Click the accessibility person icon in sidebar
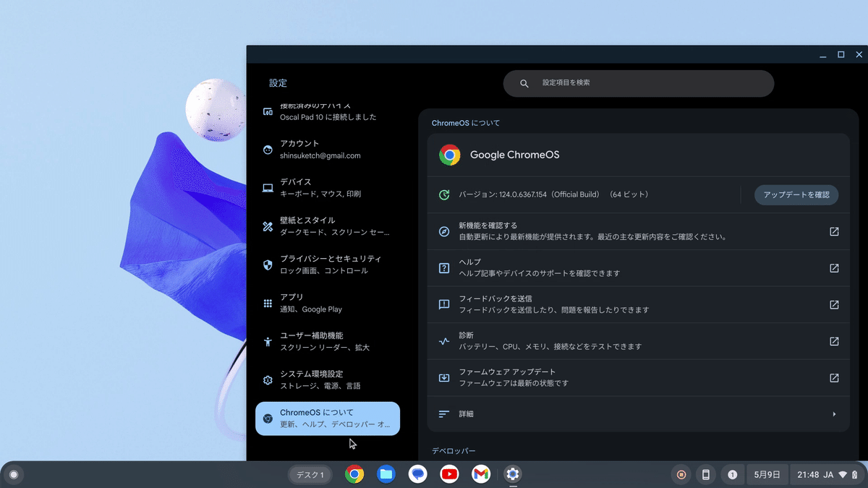The height and width of the screenshot is (488, 868). point(268,342)
